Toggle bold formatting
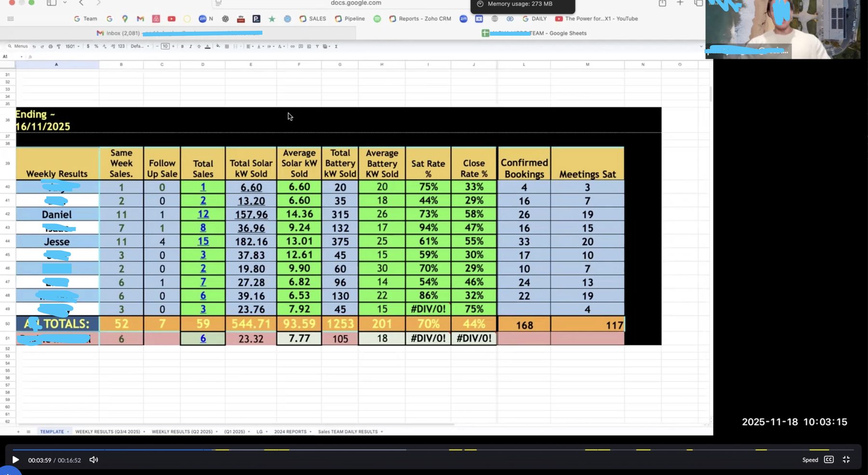The width and height of the screenshot is (868, 475). [x=182, y=46]
